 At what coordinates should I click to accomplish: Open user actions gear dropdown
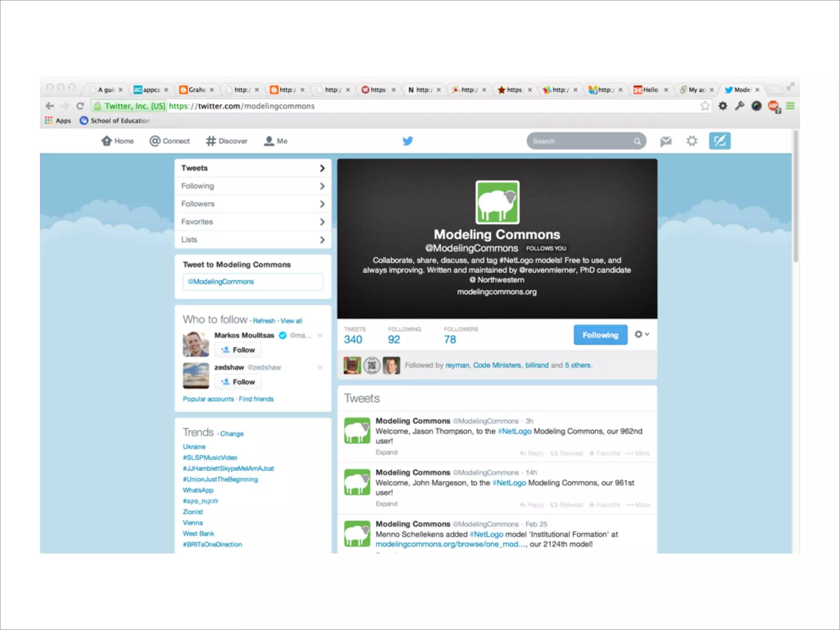coord(641,334)
